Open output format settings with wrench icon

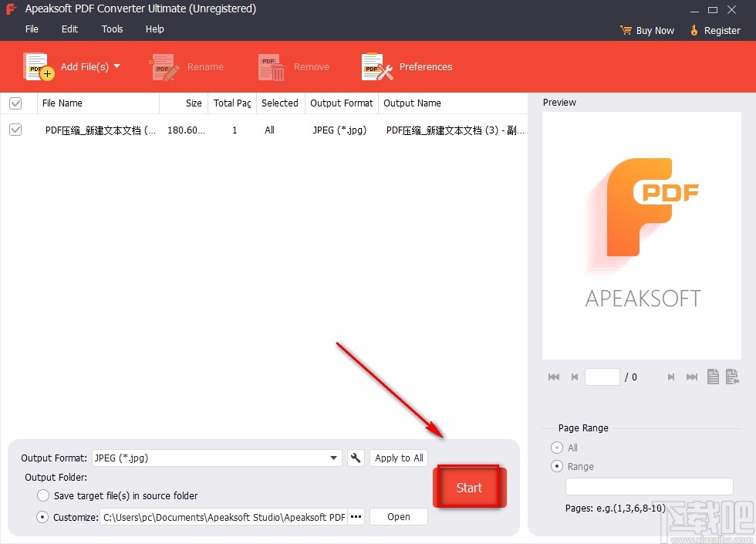356,458
